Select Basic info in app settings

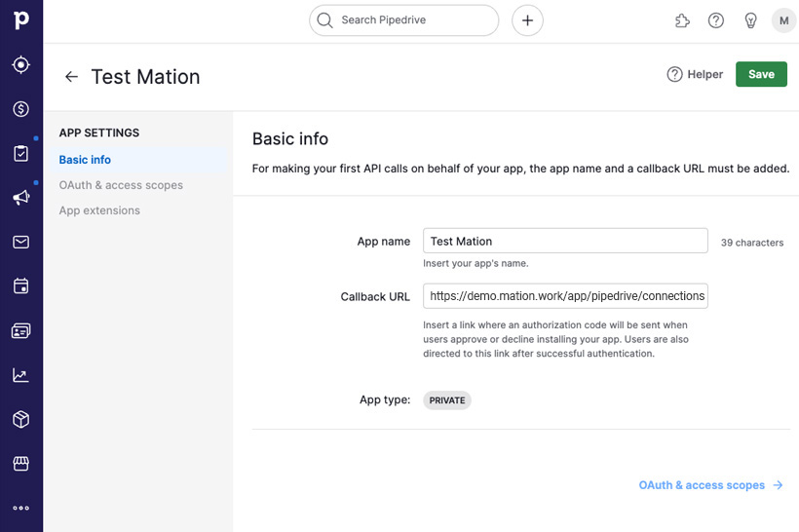138,160
